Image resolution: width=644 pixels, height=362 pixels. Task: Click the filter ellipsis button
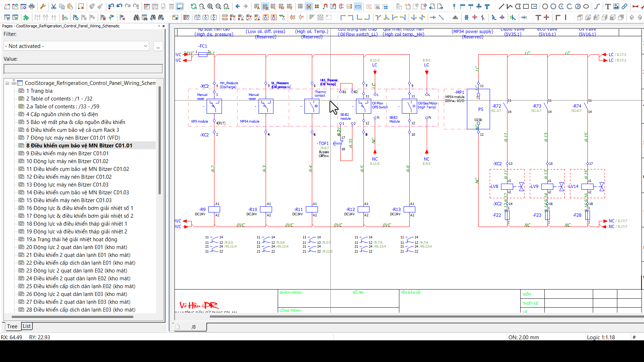tap(158, 46)
